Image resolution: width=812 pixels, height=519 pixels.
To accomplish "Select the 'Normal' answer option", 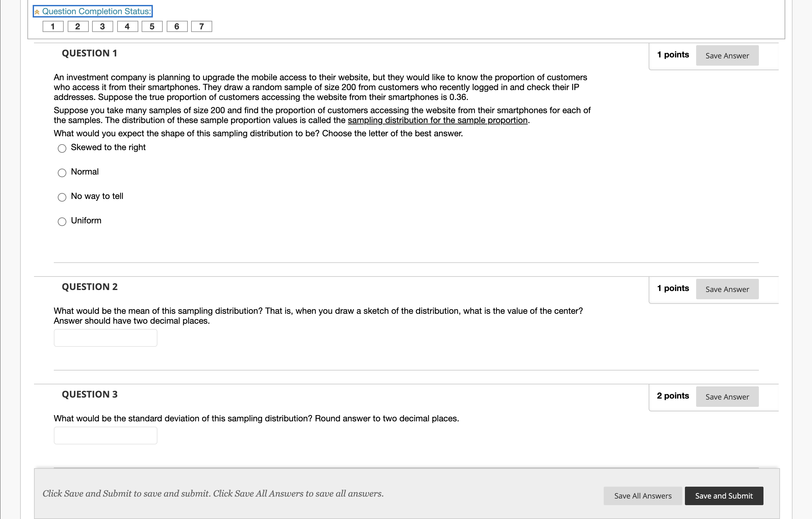I will tap(62, 173).
